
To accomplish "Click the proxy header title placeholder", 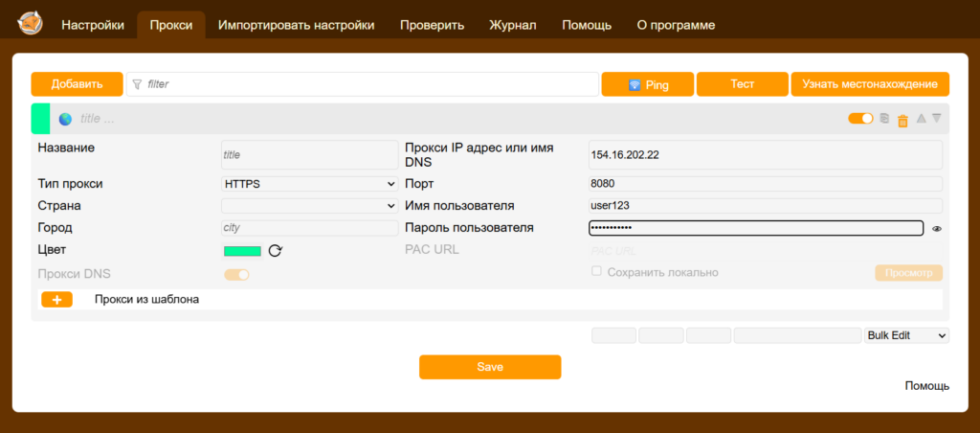I will pyautogui.click(x=98, y=119).
